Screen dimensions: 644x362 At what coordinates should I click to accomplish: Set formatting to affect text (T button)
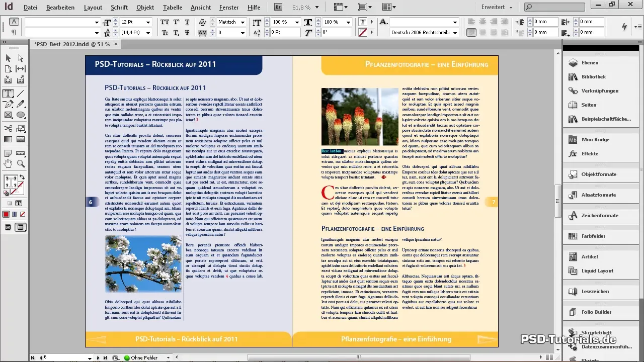19,204
